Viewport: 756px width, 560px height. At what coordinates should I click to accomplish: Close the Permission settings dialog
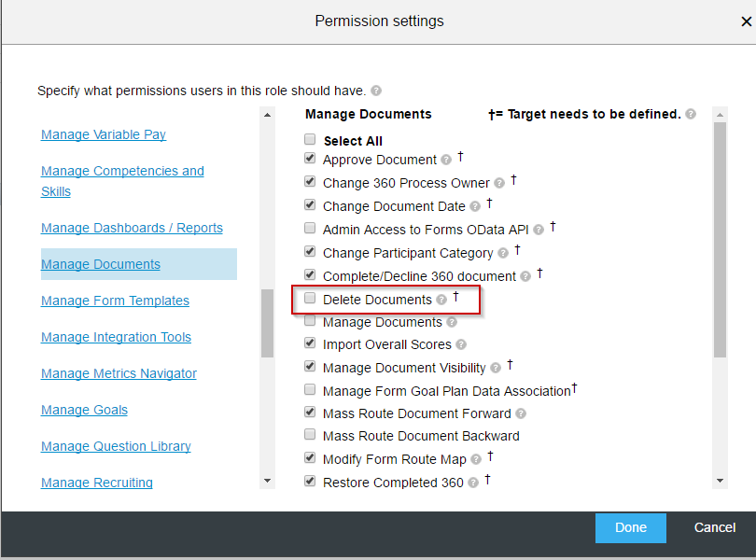746,21
